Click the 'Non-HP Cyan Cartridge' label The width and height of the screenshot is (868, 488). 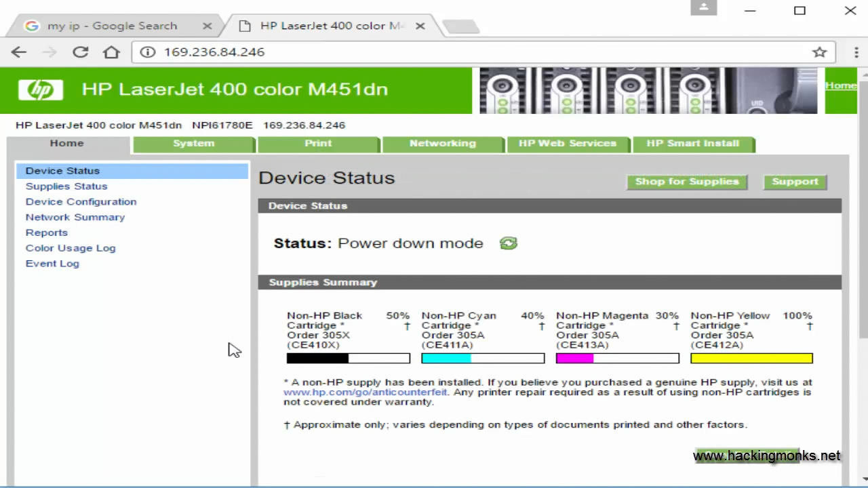(458, 321)
